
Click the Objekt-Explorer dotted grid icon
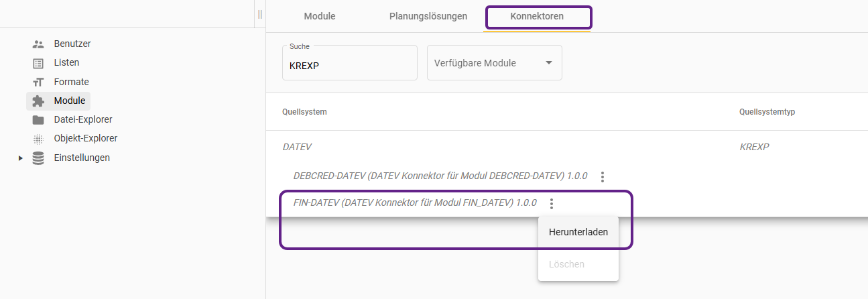click(x=38, y=139)
